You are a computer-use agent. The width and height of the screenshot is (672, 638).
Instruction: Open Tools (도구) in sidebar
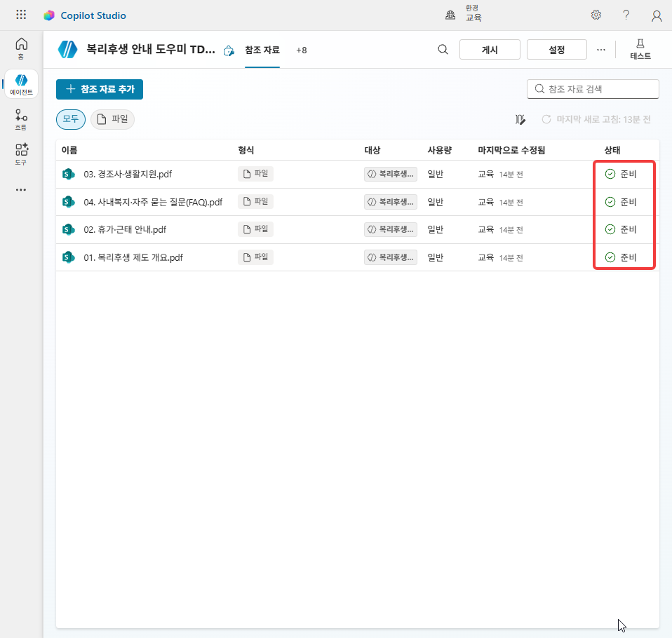pos(21,154)
